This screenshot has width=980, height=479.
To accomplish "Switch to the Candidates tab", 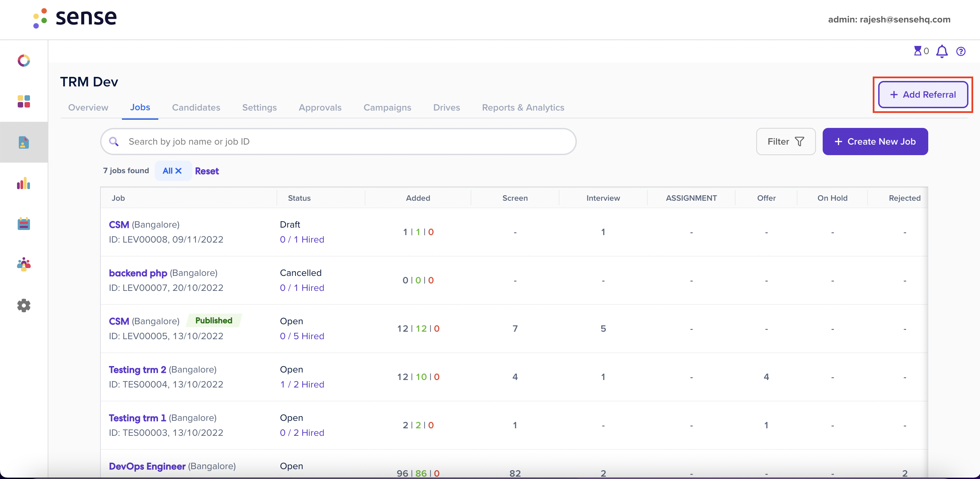I will coord(196,108).
